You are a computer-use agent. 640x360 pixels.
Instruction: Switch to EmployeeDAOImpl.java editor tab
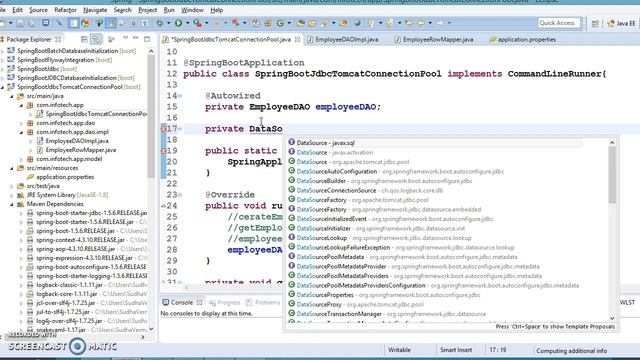point(343,40)
